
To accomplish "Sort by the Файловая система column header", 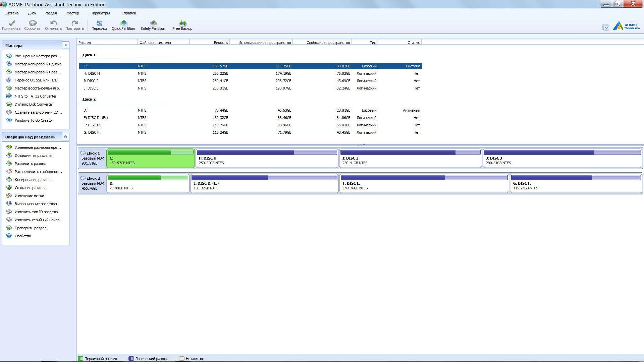I will coord(163,43).
